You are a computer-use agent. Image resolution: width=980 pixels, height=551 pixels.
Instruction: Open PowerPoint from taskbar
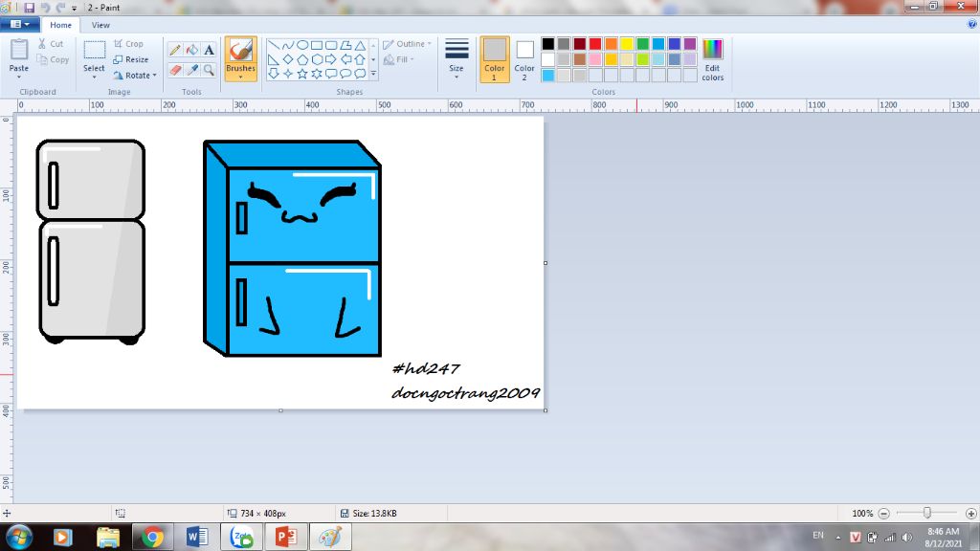(285, 537)
